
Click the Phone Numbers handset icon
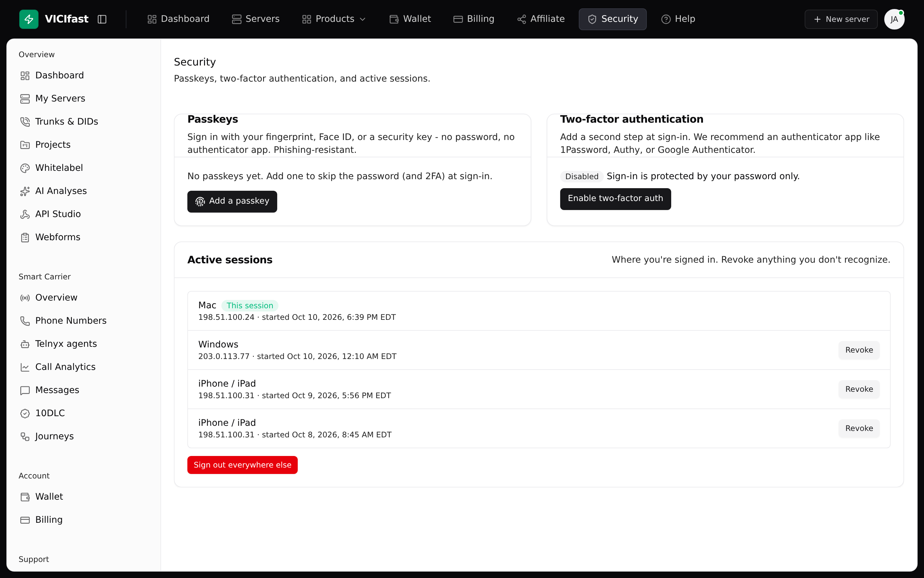[x=25, y=321]
